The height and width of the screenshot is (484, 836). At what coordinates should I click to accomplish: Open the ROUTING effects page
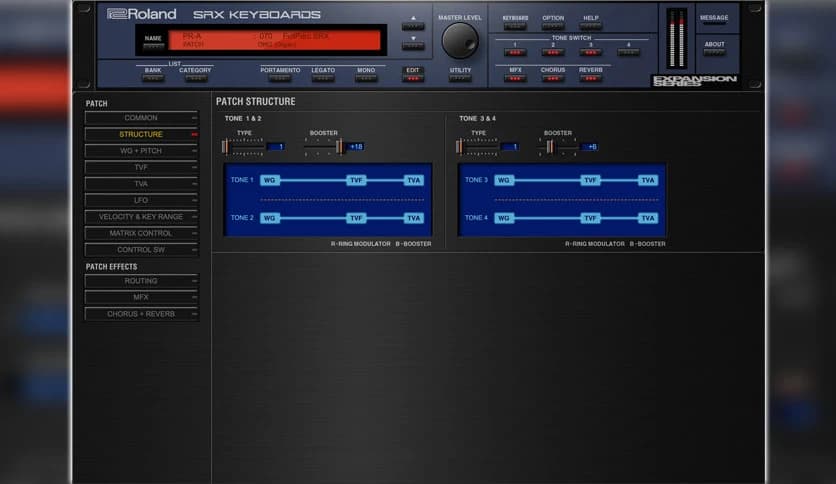(141, 281)
